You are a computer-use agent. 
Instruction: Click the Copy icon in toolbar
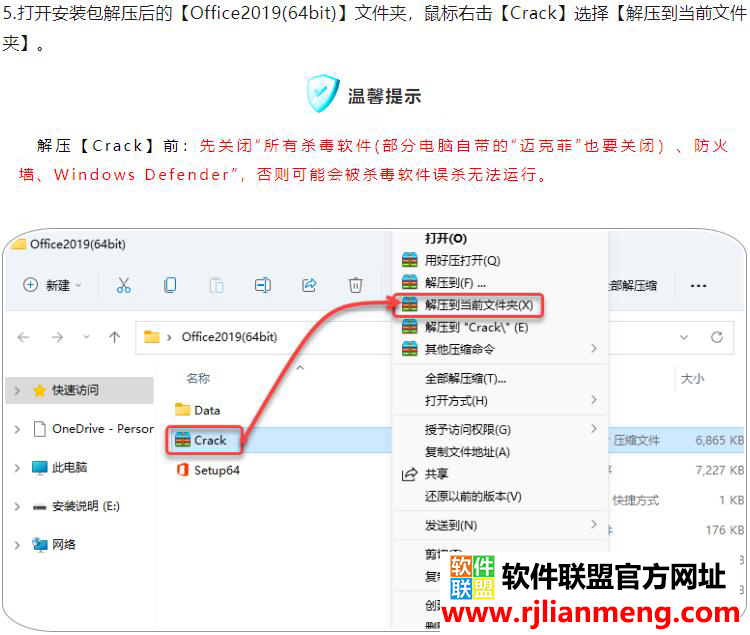[x=170, y=285]
